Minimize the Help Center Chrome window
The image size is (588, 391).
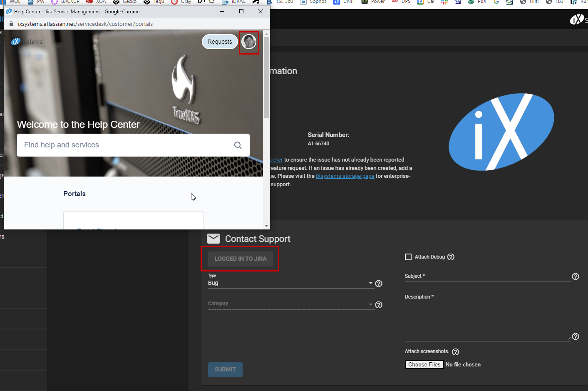pyautogui.click(x=222, y=11)
